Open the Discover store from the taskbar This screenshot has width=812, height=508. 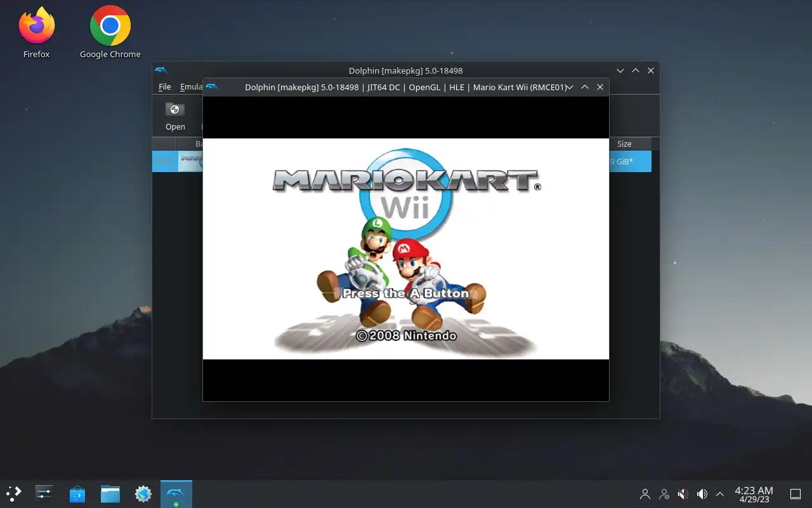click(77, 493)
